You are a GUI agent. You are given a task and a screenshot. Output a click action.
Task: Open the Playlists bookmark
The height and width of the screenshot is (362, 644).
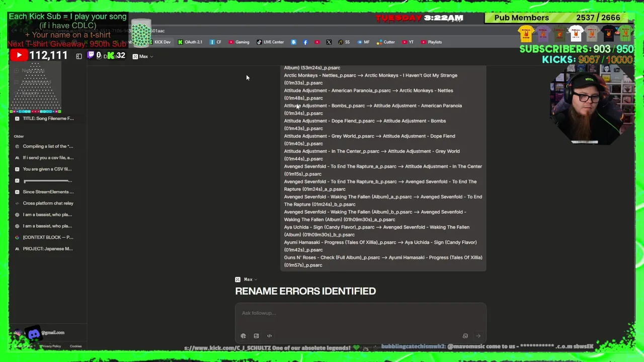point(431,42)
